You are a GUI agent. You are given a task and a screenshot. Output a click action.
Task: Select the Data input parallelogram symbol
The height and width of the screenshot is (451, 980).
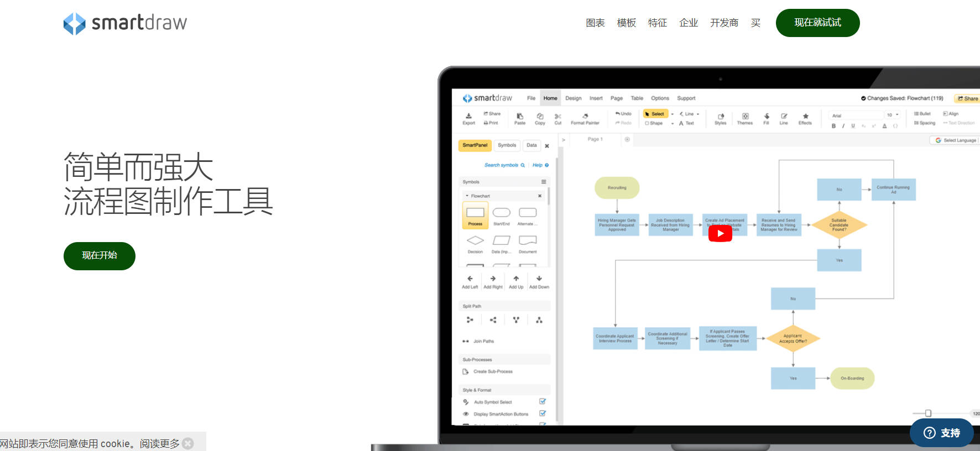502,244
